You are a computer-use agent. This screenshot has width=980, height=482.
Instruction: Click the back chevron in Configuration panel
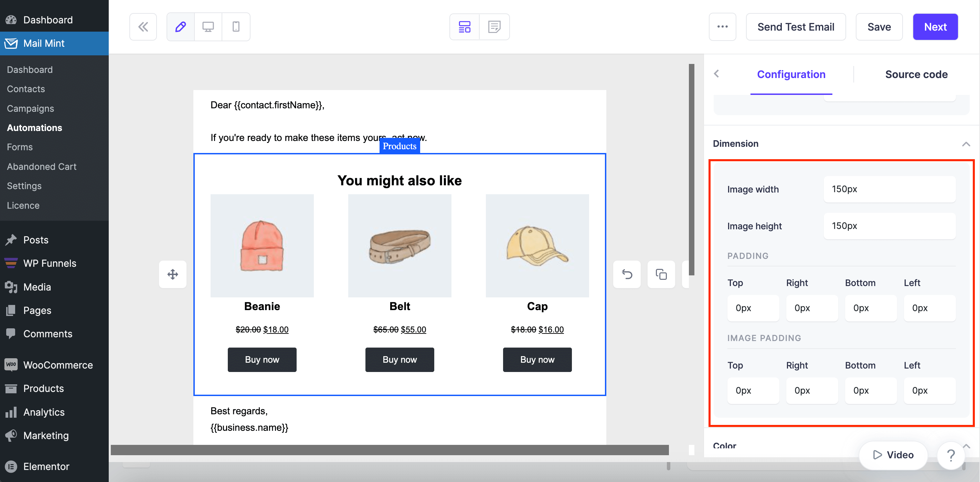point(717,74)
